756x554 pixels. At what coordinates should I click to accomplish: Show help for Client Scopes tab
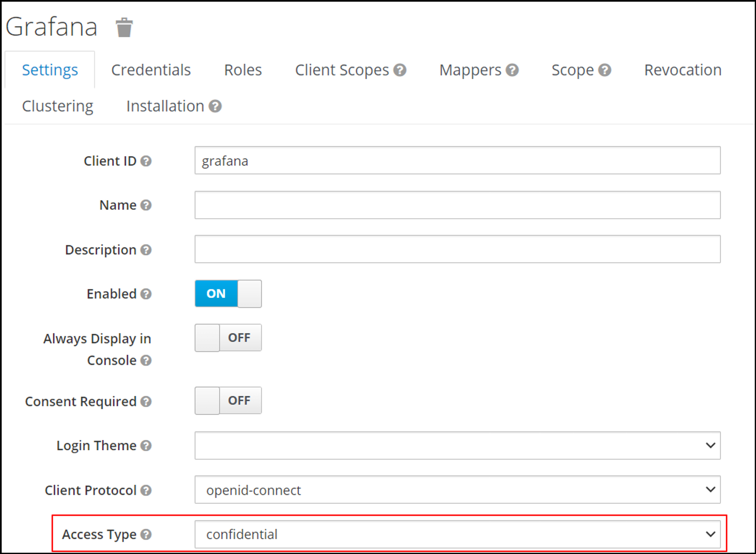pos(400,70)
